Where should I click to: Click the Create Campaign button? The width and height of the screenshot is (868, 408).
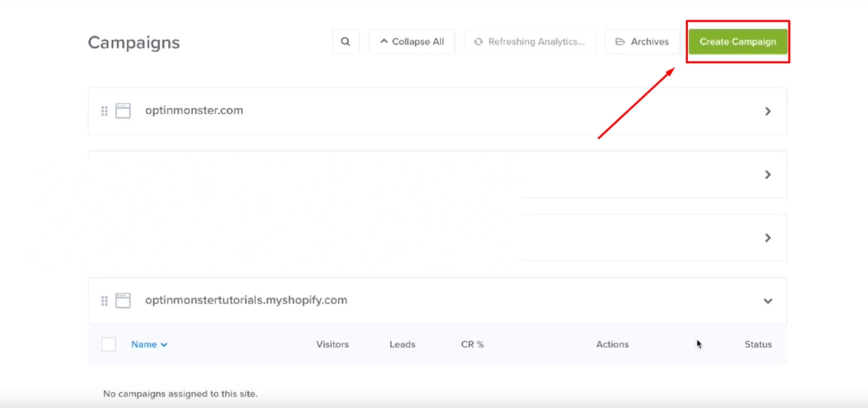point(738,42)
